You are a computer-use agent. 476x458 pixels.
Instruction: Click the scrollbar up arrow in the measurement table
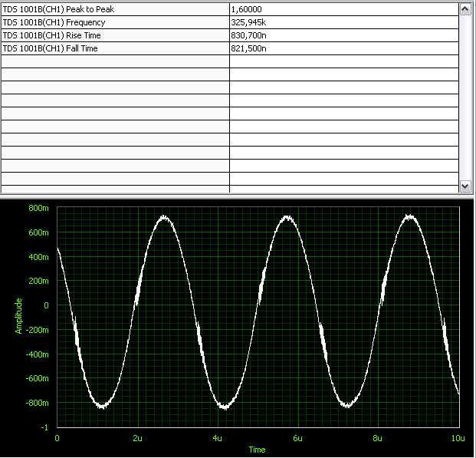tap(465, 9)
